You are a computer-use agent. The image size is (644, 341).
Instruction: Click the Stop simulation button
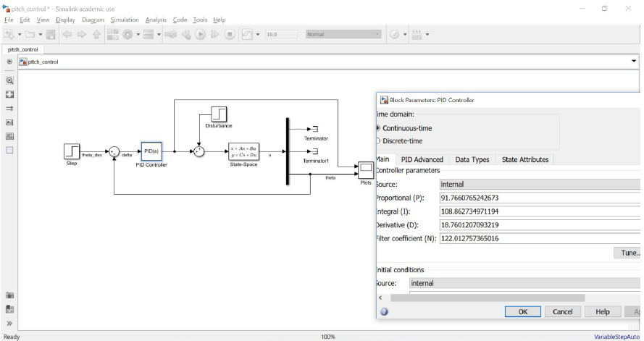229,35
